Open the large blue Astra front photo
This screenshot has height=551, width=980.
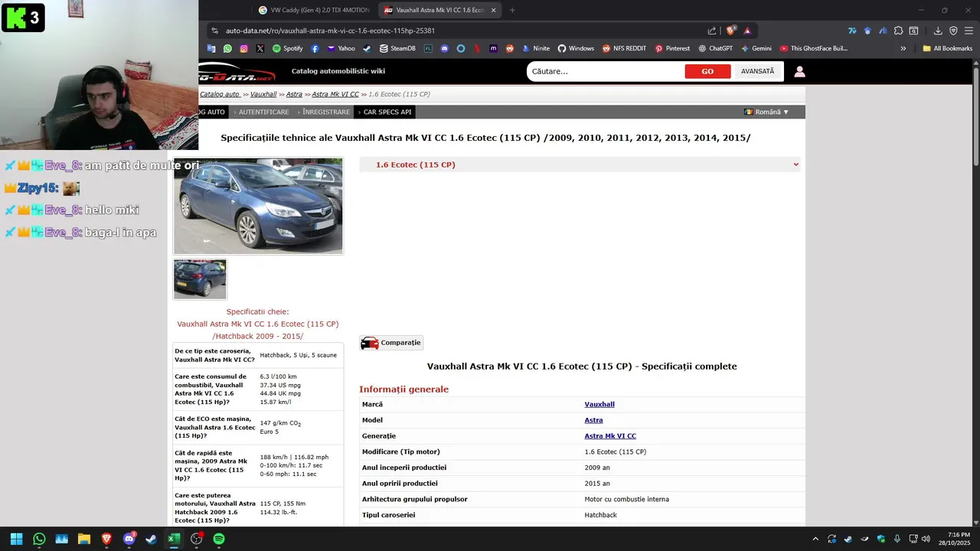click(x=258, y=206)
